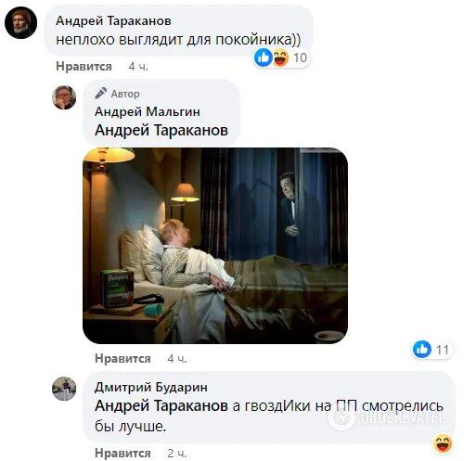The height and width of the screenshot is (461, 476).
Task: Open the Дмитрий Бударин name link
Action: [x=151, y=387]
